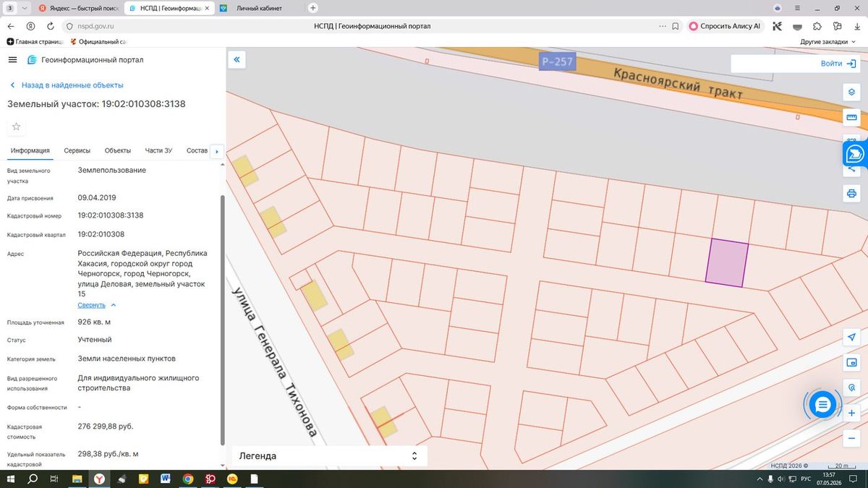The height and width of the screenshot is (488, 868).
Task: Open the hamburger main menu
Action: coord(13,60)
